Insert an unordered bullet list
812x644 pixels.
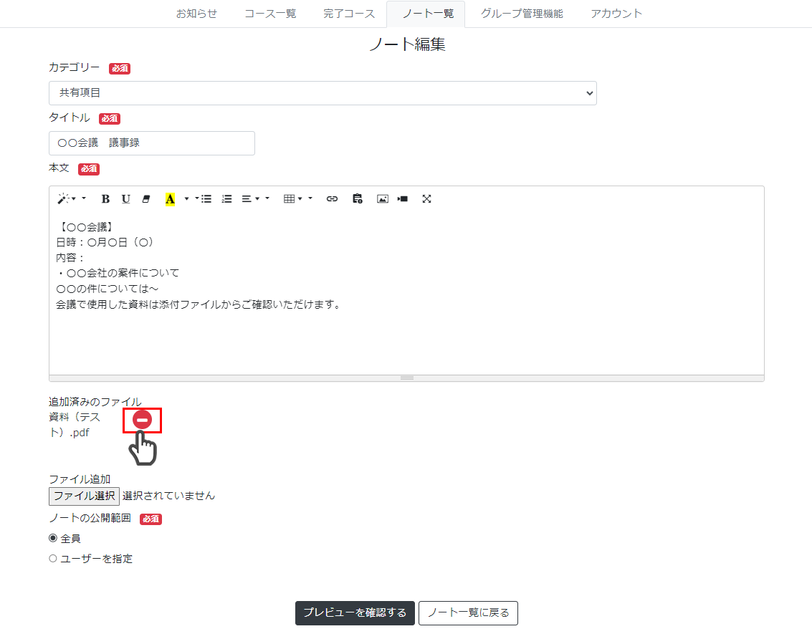206,199
